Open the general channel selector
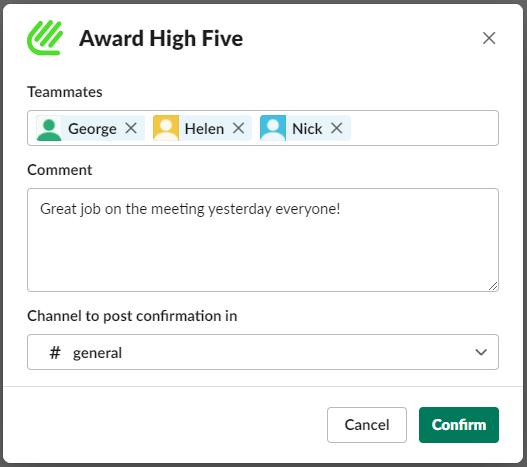The image size is (527, 467). point(263,352)
